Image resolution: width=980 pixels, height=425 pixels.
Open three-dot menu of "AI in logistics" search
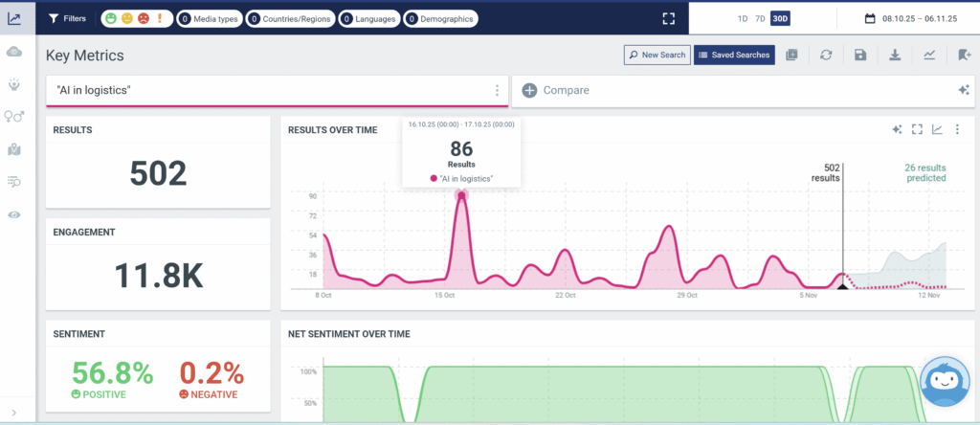[497, 90]
